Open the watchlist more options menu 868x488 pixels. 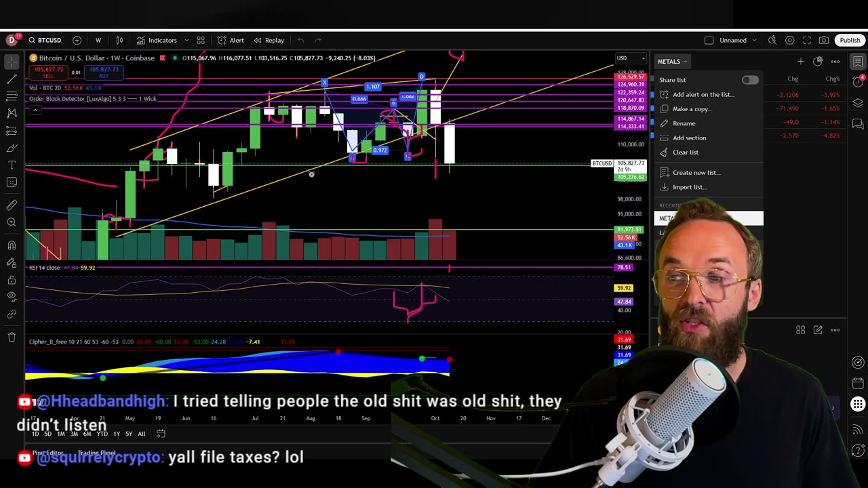tap(835, 62)
